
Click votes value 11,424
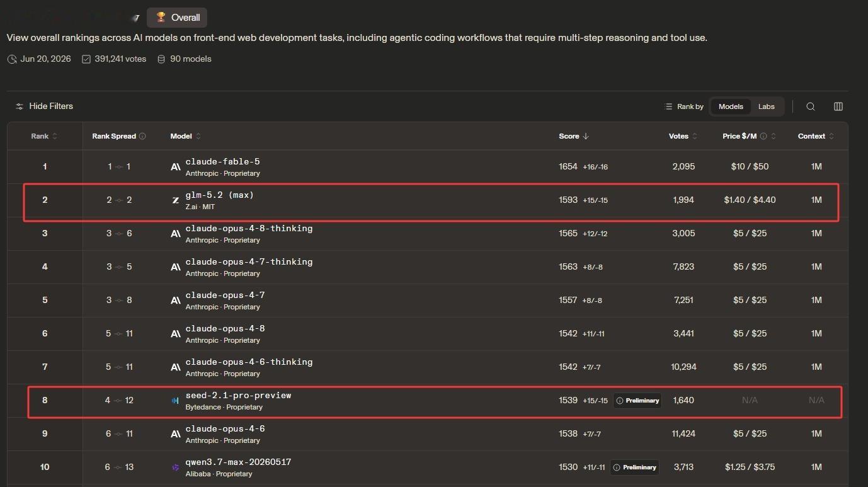683,434
